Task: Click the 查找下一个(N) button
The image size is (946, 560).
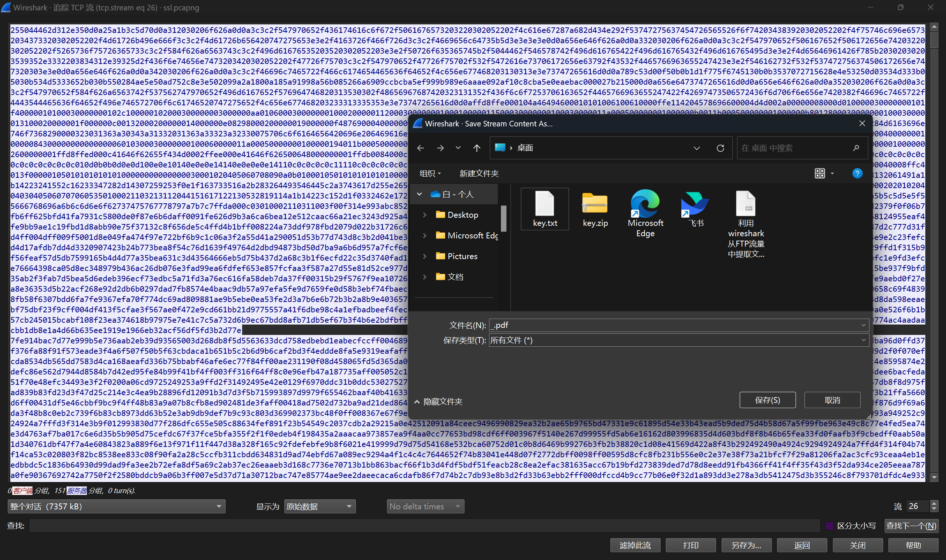Action: point(911,526)
